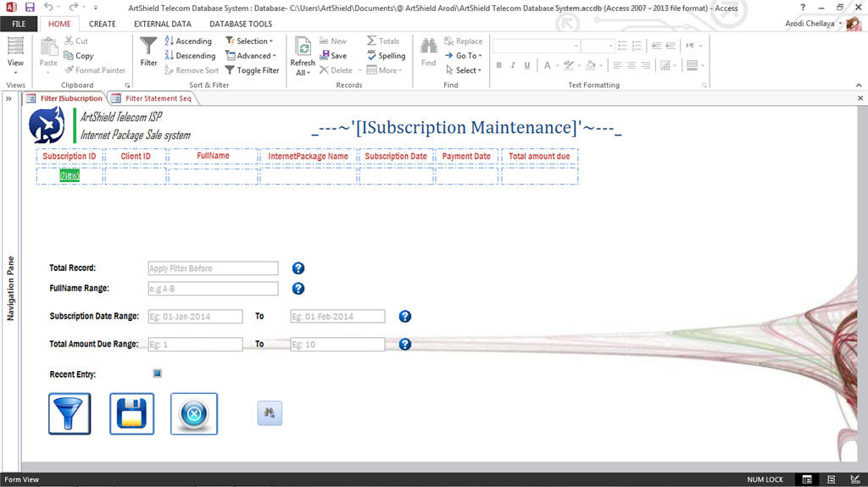Expand the Navigation Pane with chevron

8,98
